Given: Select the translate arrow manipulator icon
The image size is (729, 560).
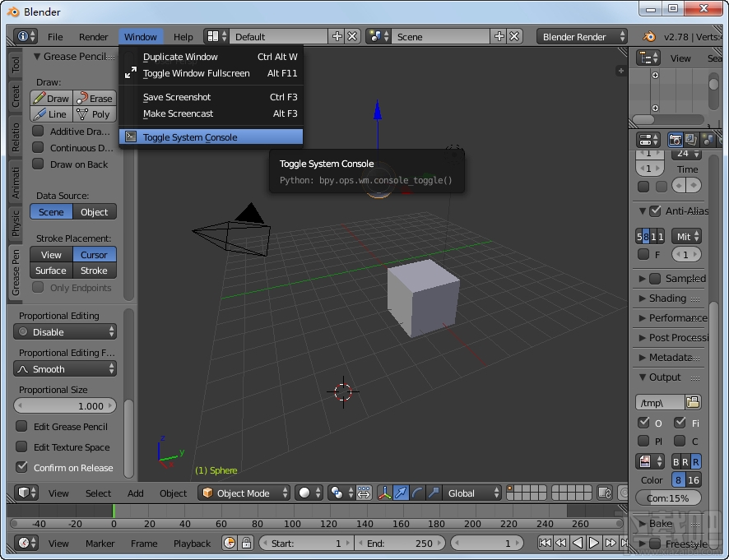Looking at the screenshot, I should [401, 493].
